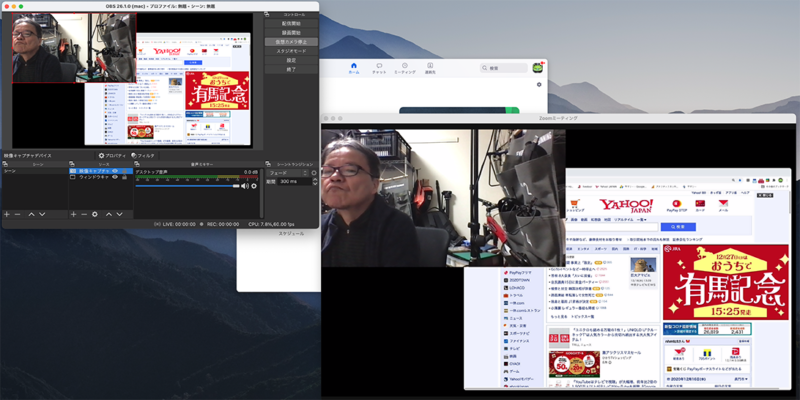Viewport: 800px width, 400px height.
Task: Move scene down with arrow icon
Action: 42,214
